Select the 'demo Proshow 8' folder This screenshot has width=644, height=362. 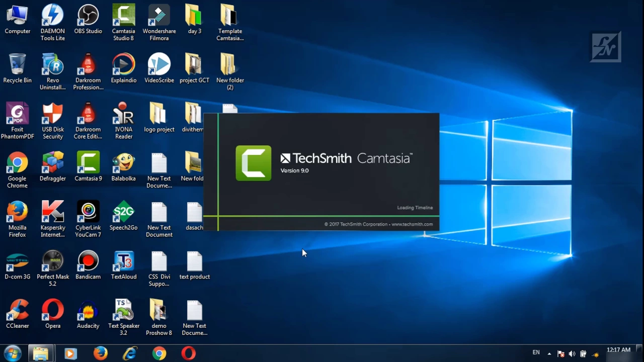click(x=159, y=318)
